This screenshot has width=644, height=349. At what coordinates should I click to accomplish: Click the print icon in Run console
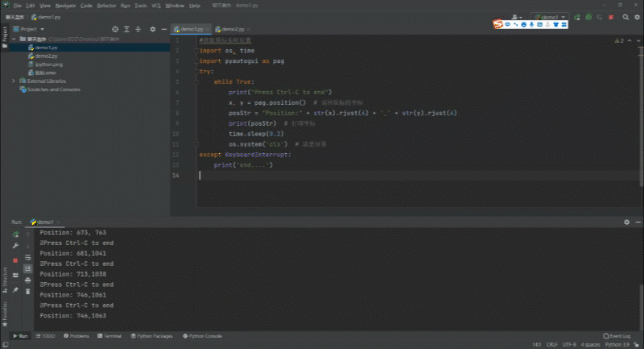click(28, 280)
